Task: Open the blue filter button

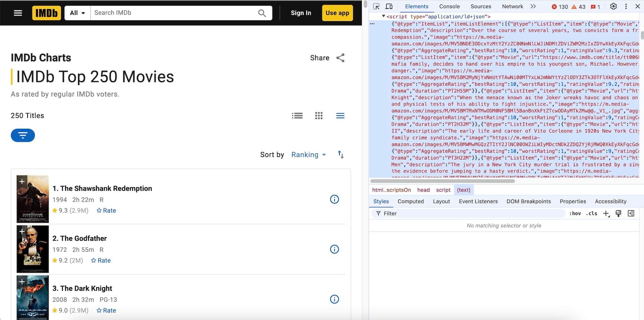Action: (23, 135)
